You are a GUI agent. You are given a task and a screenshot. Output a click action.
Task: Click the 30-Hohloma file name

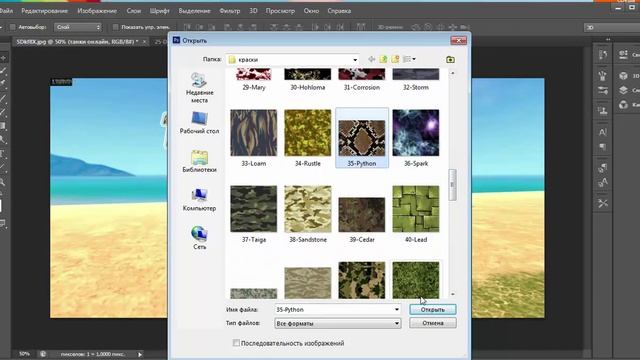tap(308, 87)
